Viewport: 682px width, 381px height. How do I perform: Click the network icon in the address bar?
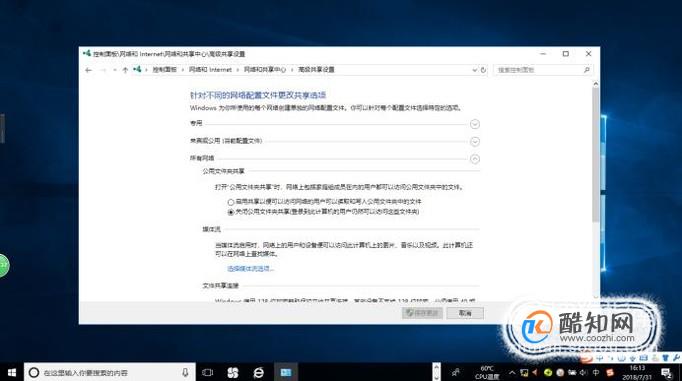point(137,70)
